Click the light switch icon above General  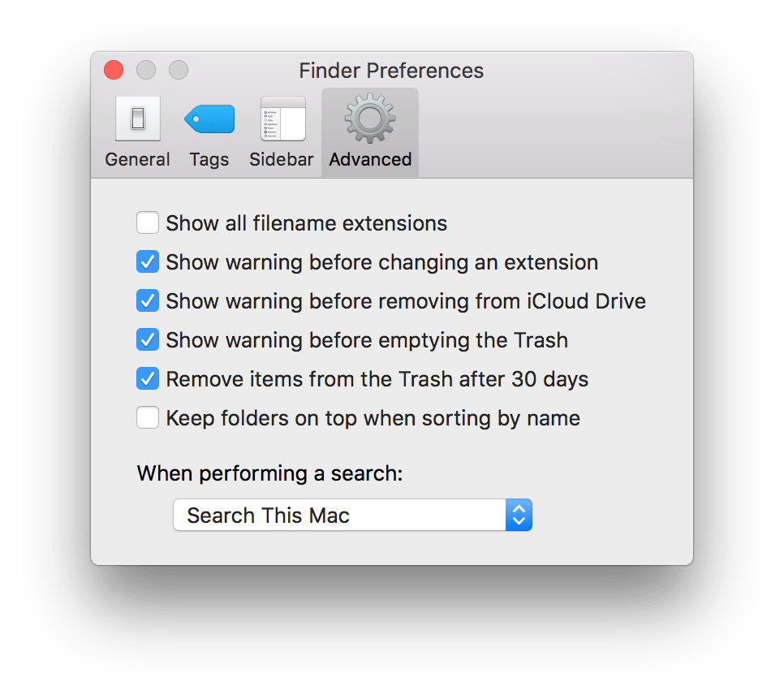(137, 118)
